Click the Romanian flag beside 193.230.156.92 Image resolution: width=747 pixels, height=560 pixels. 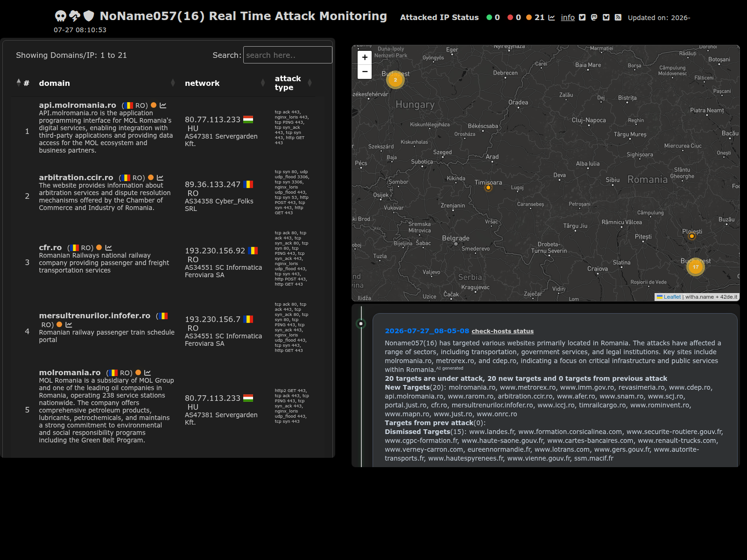coord(253,251)
